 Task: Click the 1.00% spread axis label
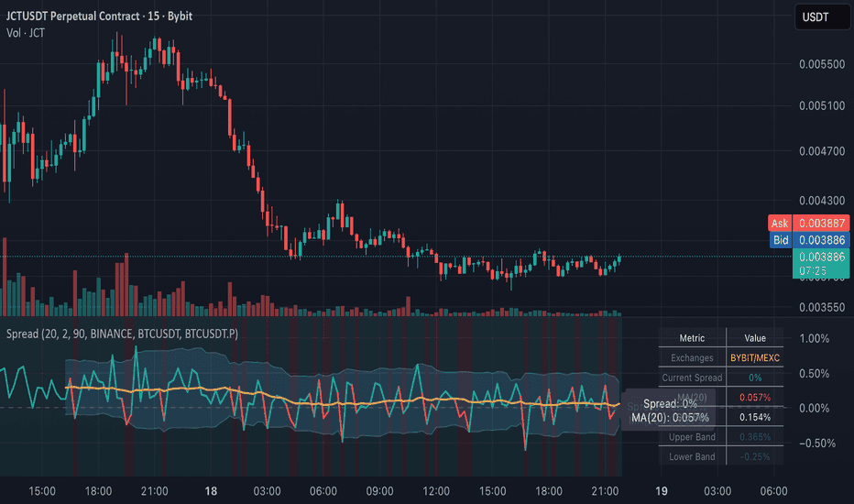tap(815, 338)
